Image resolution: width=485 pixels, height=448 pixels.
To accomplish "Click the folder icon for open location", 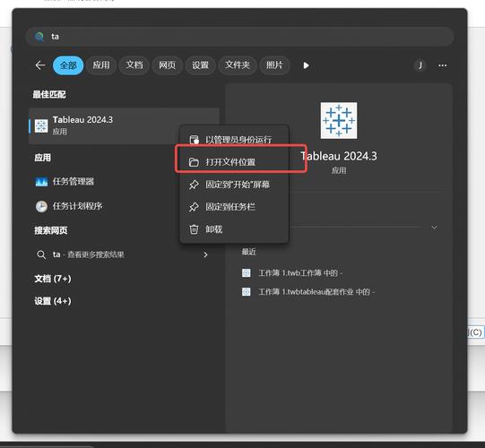I will [194, 162].
